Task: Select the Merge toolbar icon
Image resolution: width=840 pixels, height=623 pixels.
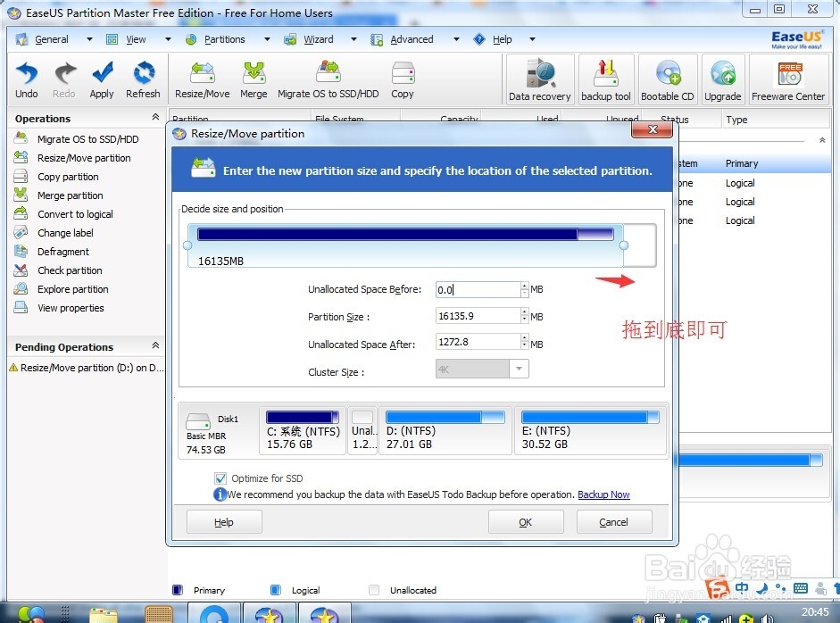Action: coord(254,79)
